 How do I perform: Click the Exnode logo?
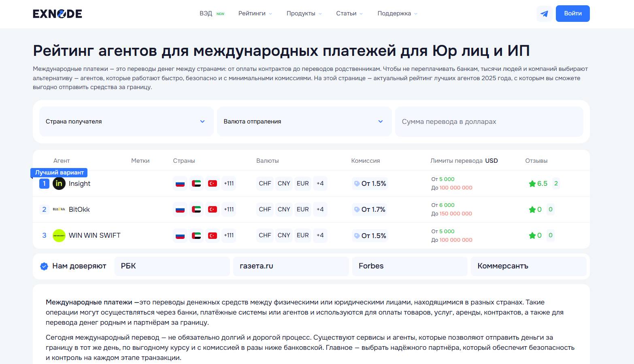click(x=57, y=14)
